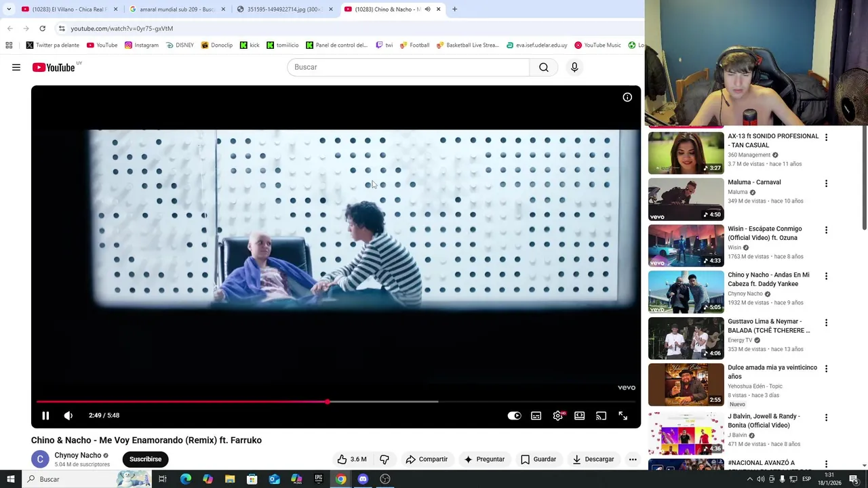Image resolution: width=868 pixels, height=488 pixels.
Task: Cast video to a TV
Action: pyautogui.click(x=601, y=415)
